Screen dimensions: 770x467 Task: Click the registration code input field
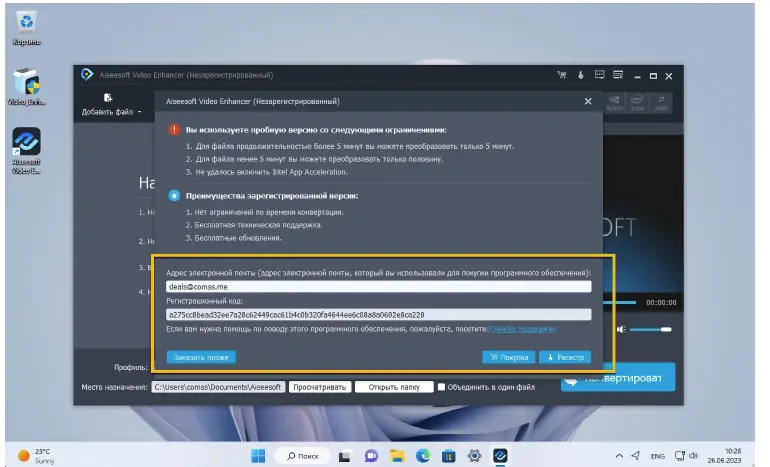tap(378, 315)
